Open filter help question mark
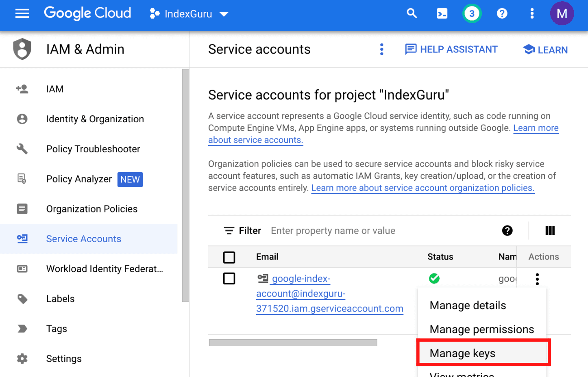The height and width of the screenshot is (377, 588). (507, 231)
